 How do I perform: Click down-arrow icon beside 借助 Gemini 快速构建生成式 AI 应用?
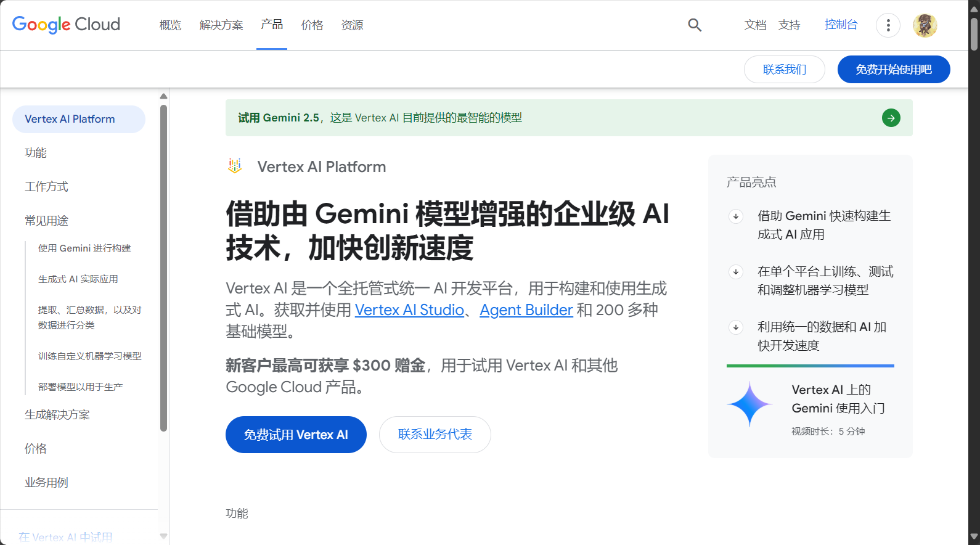[x=736, y=216]
